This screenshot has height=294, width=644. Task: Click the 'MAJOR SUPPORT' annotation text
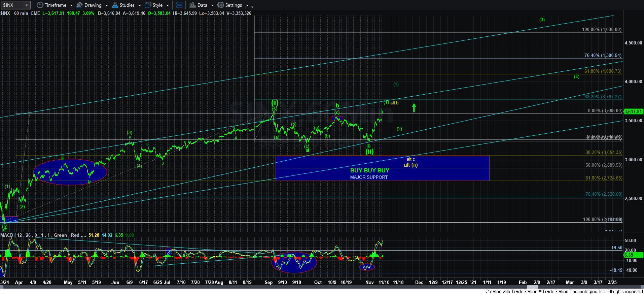pos(369,177)
